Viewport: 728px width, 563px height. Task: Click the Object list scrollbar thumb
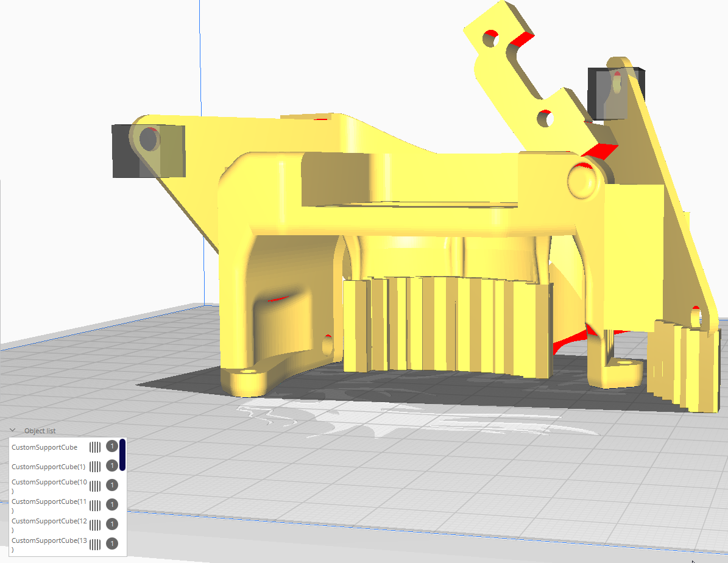122,454
